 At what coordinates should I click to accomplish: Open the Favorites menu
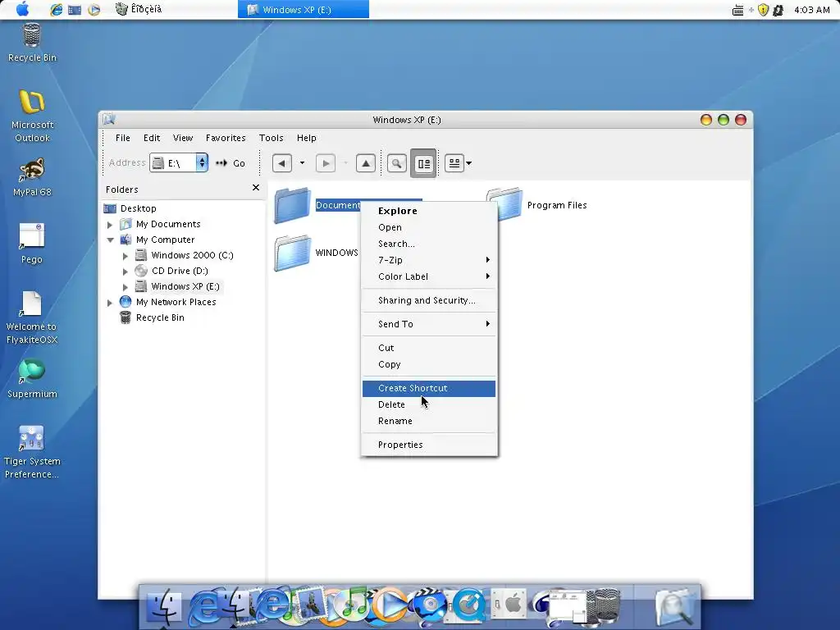pyautogui.click(x=226, y=138)
